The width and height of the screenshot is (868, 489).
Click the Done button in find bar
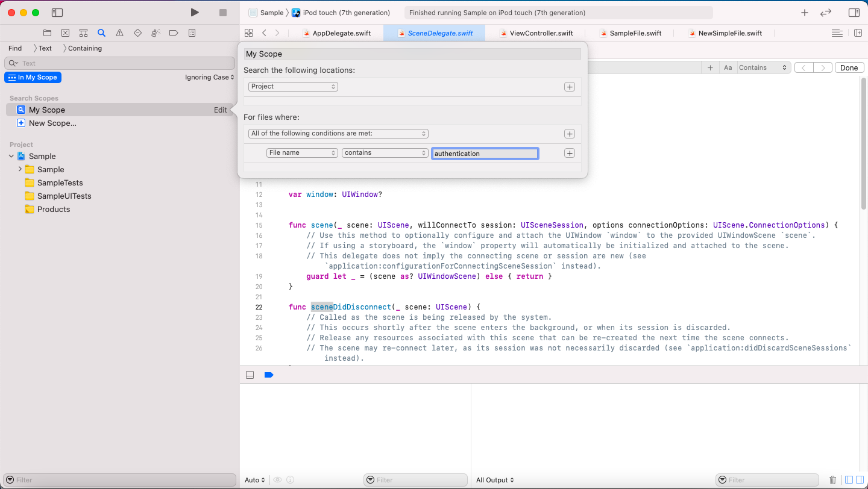coord(849,67)
